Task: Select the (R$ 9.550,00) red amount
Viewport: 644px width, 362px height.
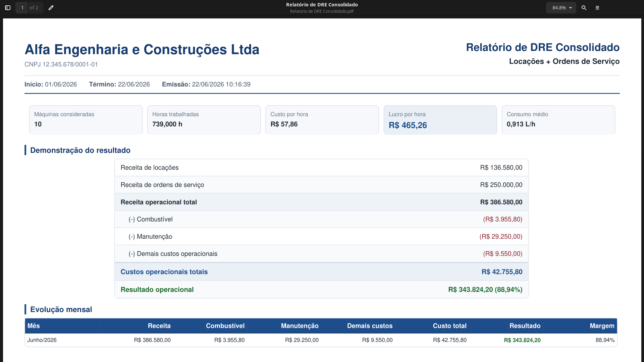Action: [x=503, y=254]
